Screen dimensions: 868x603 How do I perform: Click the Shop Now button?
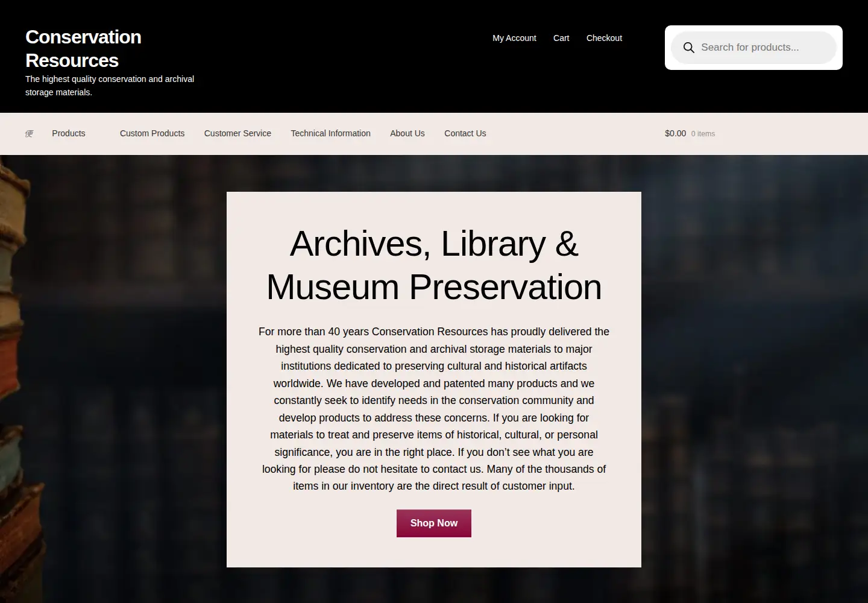[434, 523]
